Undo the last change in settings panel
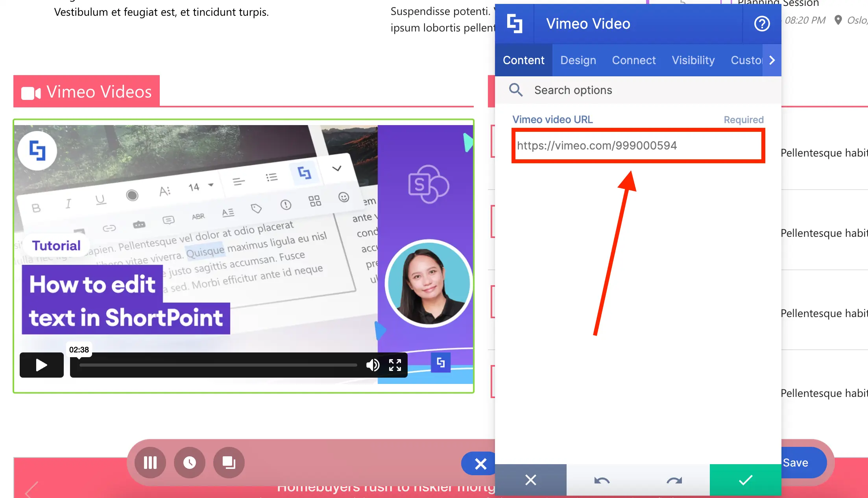 click(602, 480)
